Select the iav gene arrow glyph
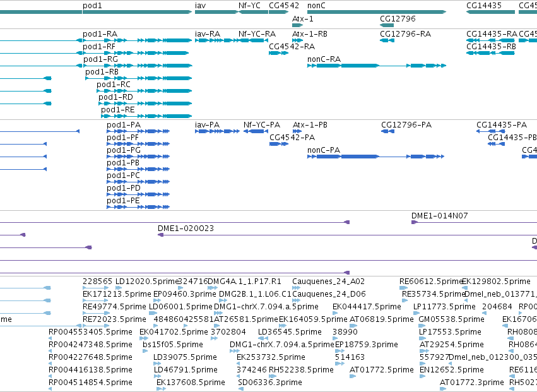The width and height of the screenshot is (537, 392). point(216,12)
